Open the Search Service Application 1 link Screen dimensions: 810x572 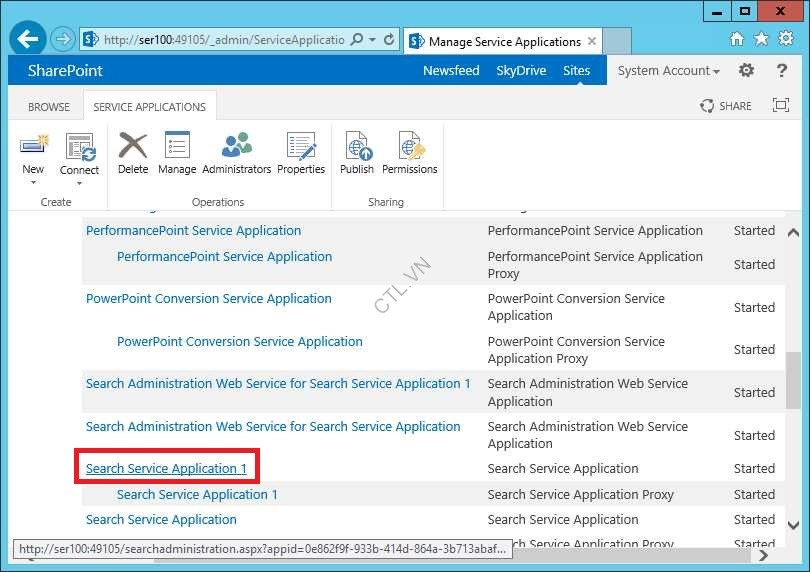[x=166, y=469]
